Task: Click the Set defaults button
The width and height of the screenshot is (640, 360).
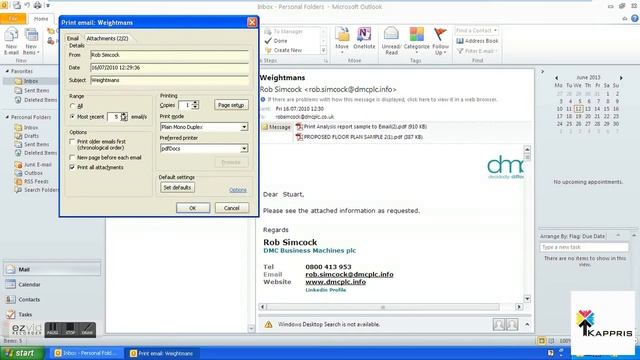Action: tap(177, 188)
